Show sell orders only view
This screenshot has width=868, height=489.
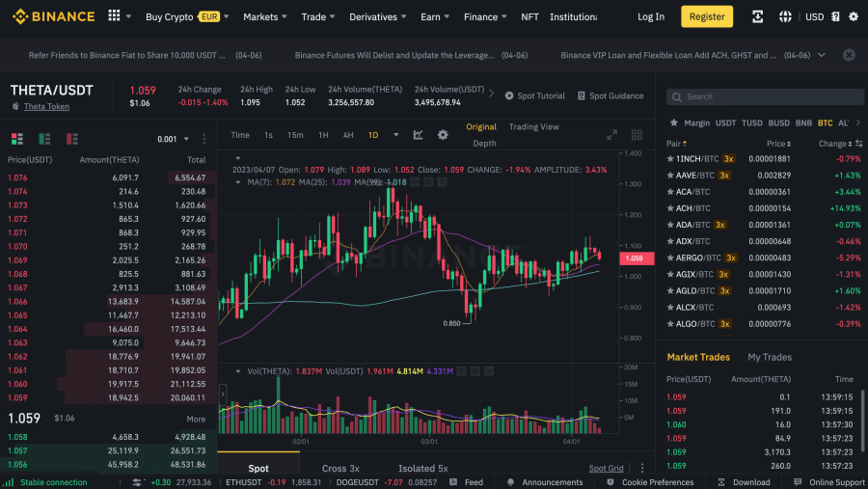point(72,139)
